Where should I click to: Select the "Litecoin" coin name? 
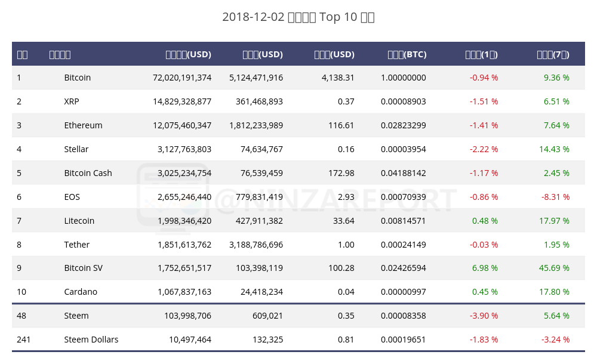point(79,221)
